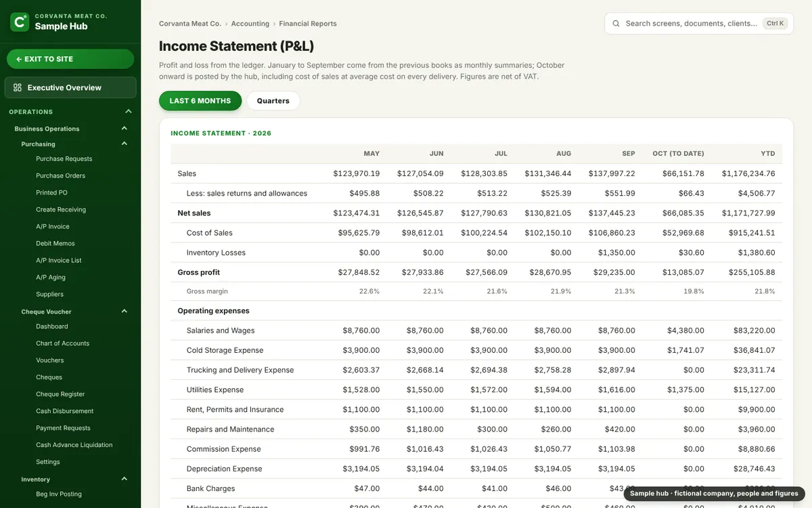This screenshot has height=508, width=812.
Task: Collapse the Purchasing group chevron
Action: (x=125, y=144)
